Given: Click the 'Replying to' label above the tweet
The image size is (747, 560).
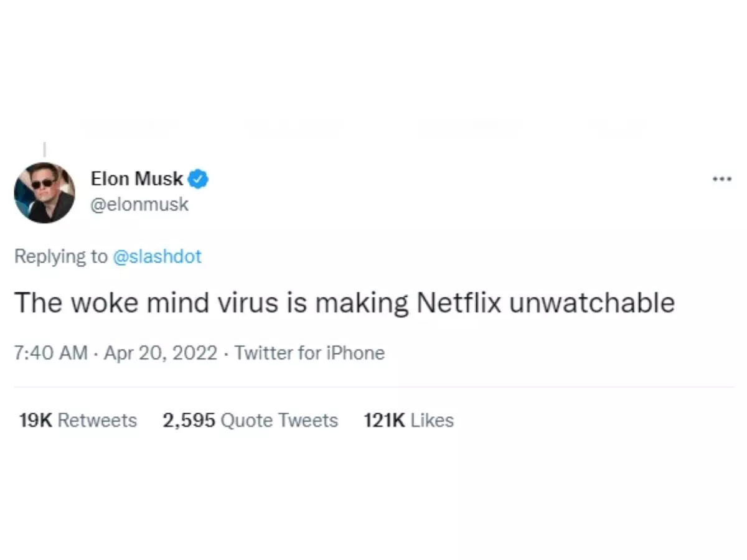Looking at the screenshot, I should [x=59, y=256].
